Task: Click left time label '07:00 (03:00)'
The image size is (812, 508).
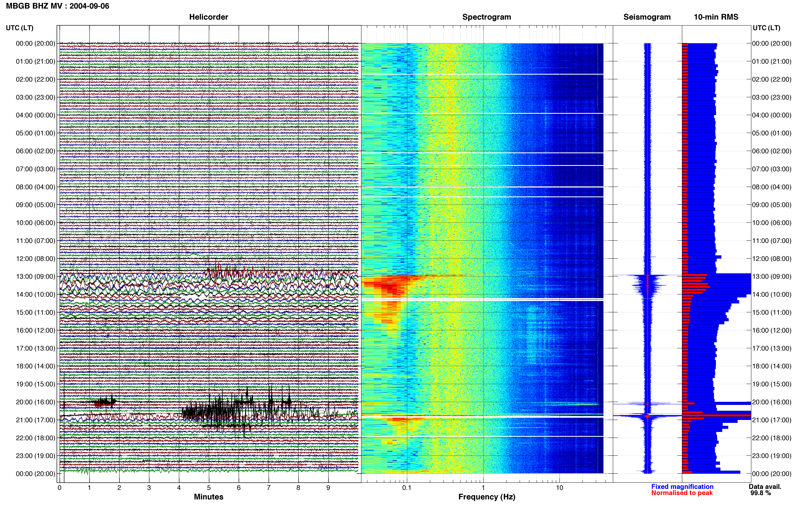Action: pos(36,169)
